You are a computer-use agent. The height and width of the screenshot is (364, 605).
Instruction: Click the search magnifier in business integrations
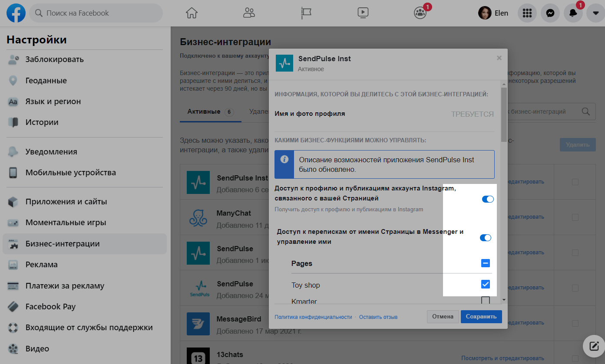(x=586, y=111)
